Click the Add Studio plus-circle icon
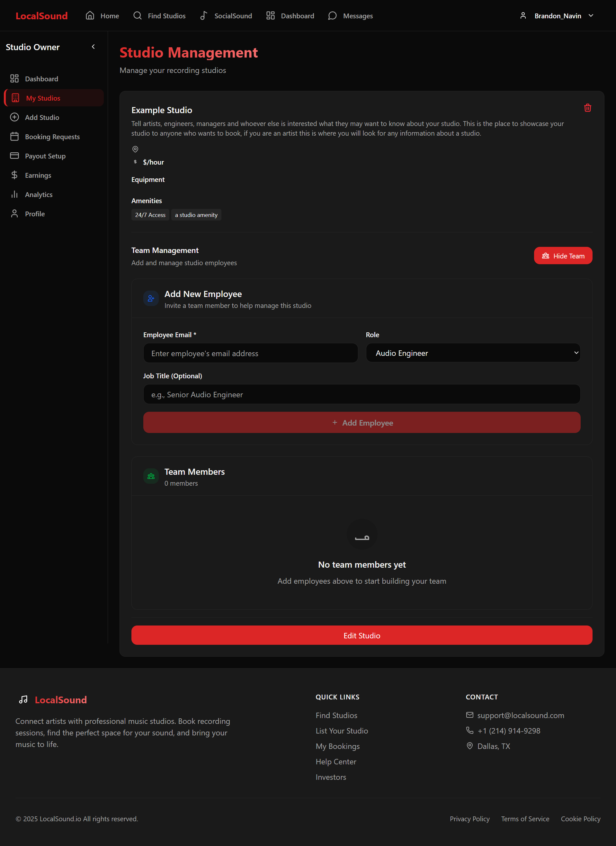 [14, 117]
